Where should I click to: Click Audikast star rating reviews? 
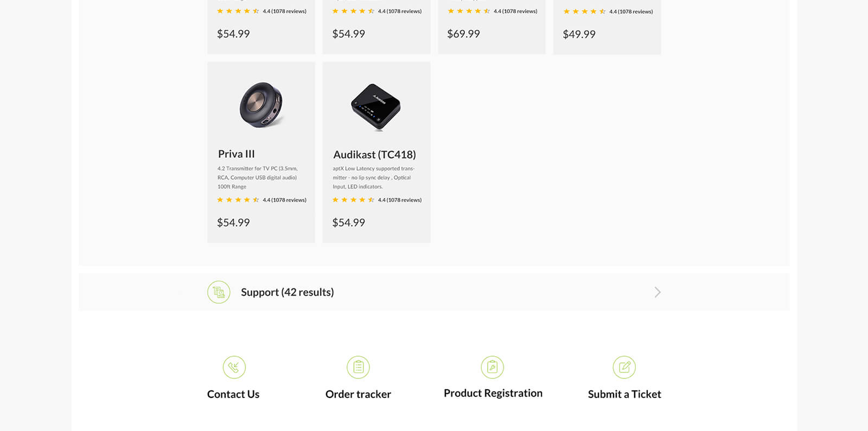coord(377,200)
